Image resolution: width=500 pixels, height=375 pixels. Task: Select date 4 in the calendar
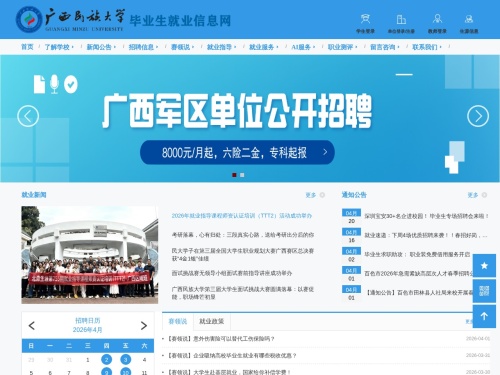[x=144, y=360]
